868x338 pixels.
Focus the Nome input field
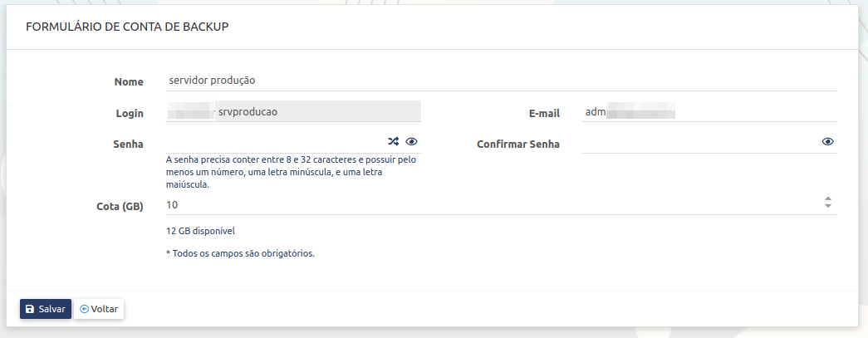pyautogui.click(x=498, y=81)
